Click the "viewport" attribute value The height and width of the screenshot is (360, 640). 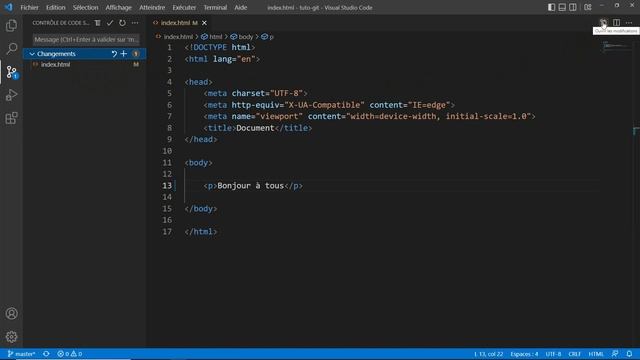tap(279, 116)
